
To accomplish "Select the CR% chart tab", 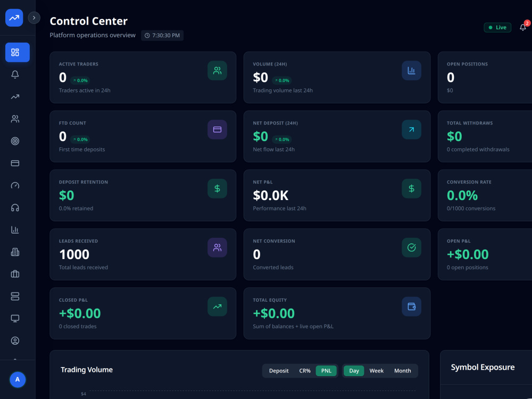I will pos(305,371).
